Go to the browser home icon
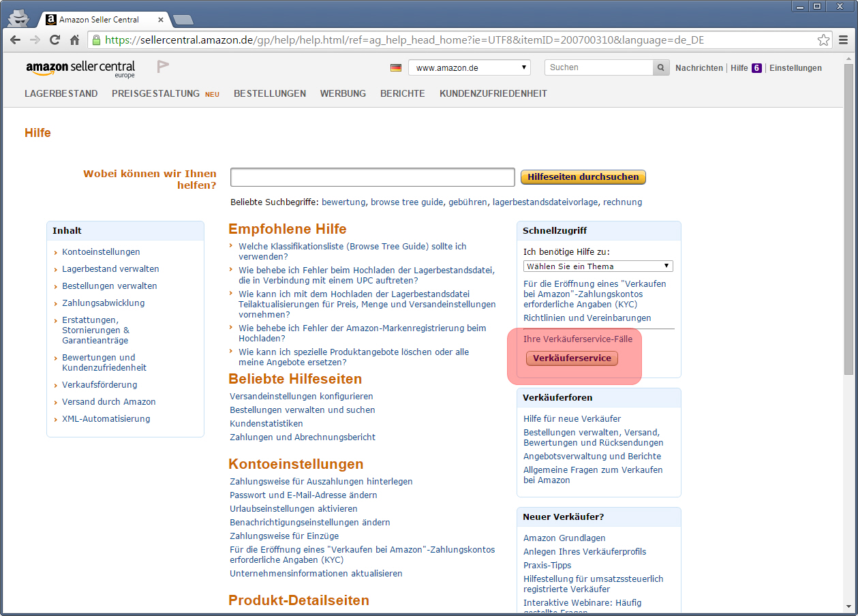The width and height of the screenshot is (858, 616). click(x=75, y=40)
